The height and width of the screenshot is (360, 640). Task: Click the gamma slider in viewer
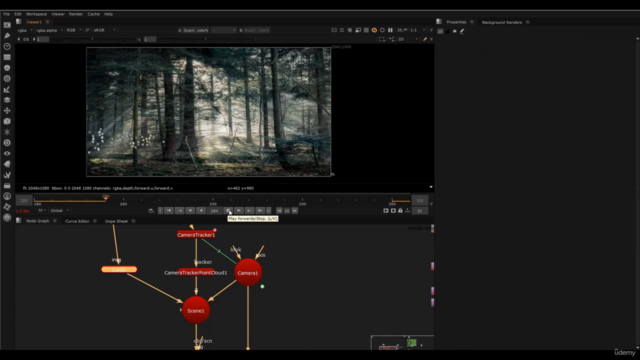(206, 39)
